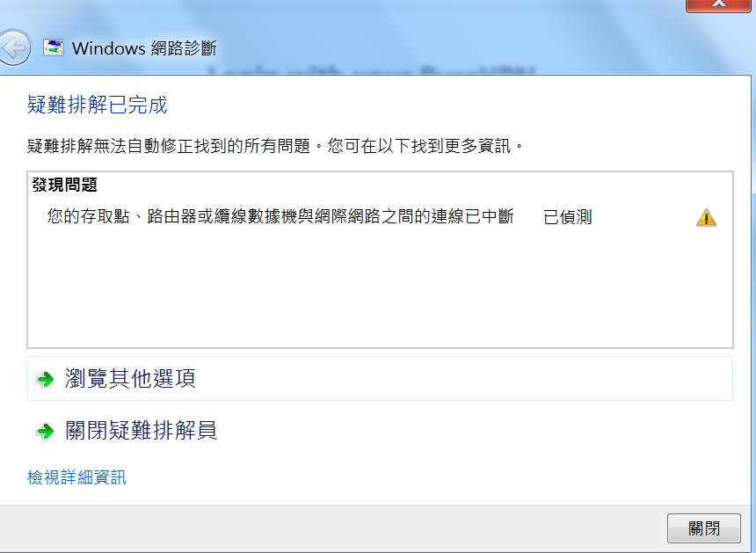This screenshot has height=553, width=756.
Task: Click the 發現問題 header
Action: point(64,185)
